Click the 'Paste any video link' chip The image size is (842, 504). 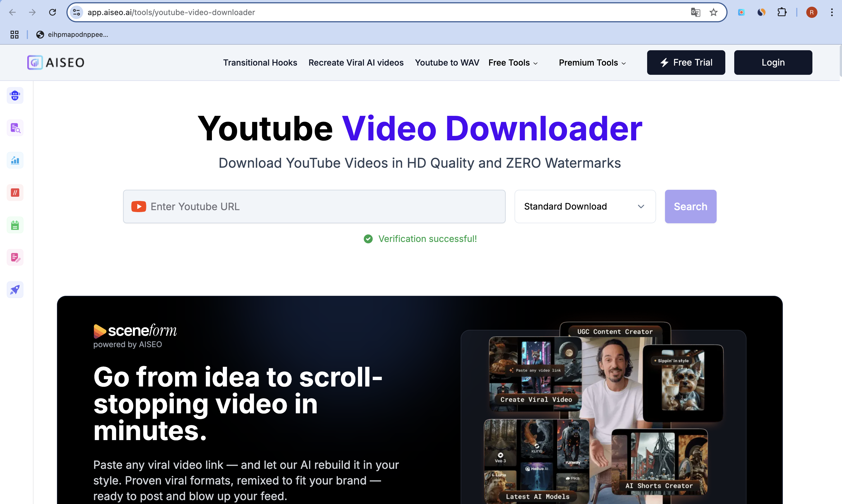coord(535,370)
